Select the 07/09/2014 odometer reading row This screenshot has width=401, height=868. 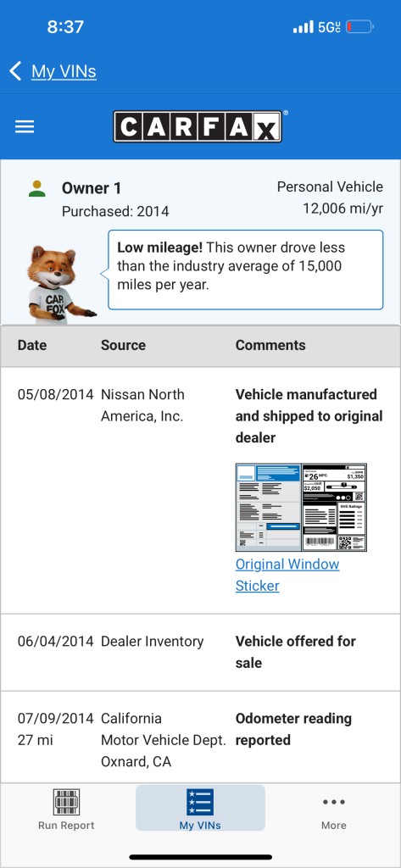[200, 738]
